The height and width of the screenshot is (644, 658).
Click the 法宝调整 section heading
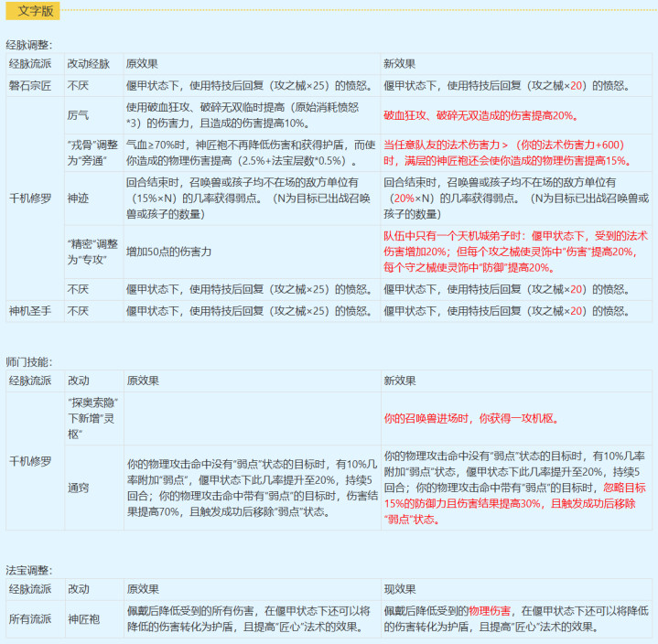coord(29,570)
